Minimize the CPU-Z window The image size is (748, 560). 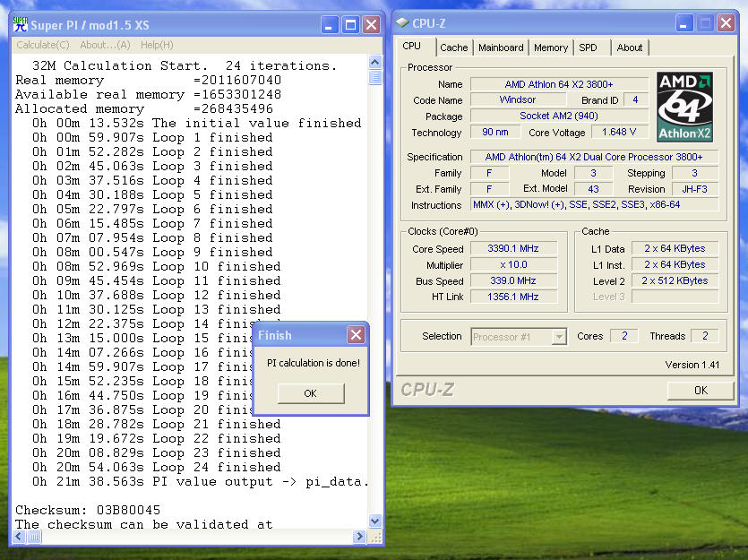(684, 23)
